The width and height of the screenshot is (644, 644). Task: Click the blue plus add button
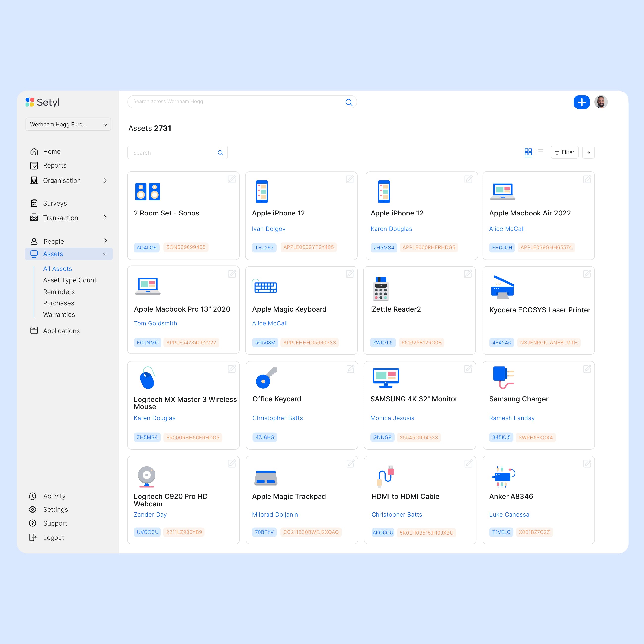[x=581, y=102]
